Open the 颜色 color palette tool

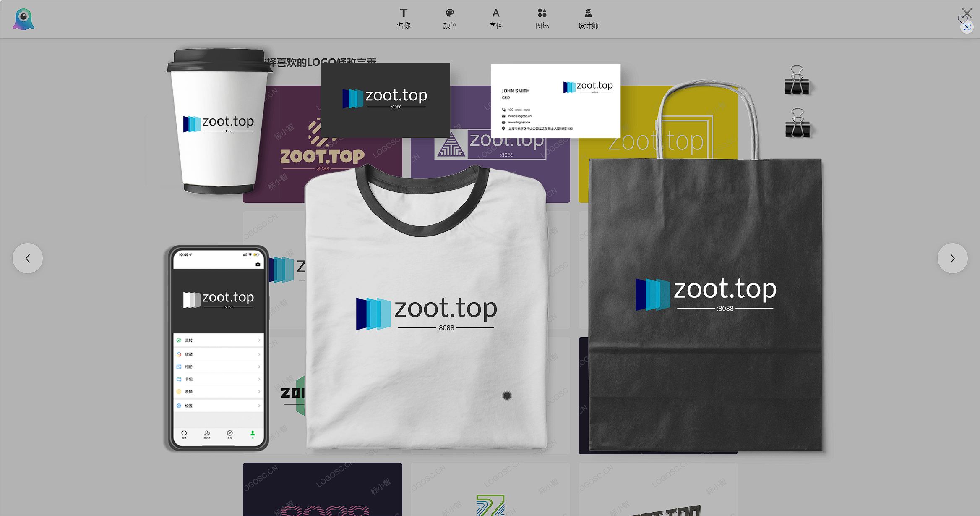point(450,19)
